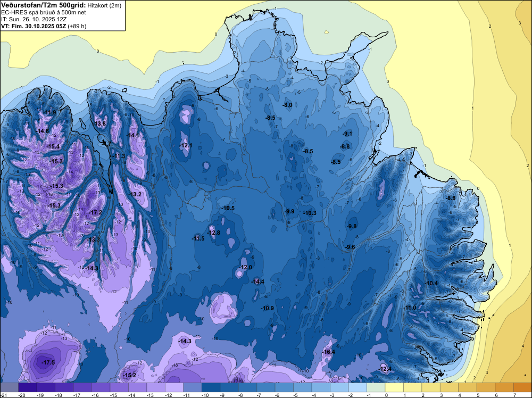Screen dimensions: 532x398
Task: Click the -14.4 temperature value
Action: (x=258, y=281)
